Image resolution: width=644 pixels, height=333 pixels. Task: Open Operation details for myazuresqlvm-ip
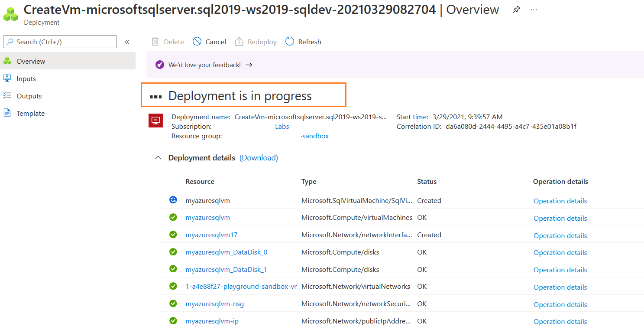(560, 321)
